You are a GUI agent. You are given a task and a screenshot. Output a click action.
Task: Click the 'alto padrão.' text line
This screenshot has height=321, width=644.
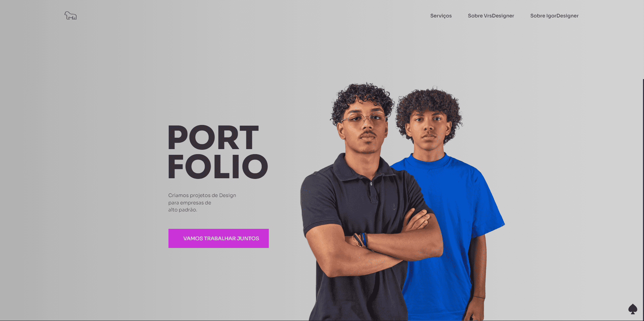[x=183, y=210]
